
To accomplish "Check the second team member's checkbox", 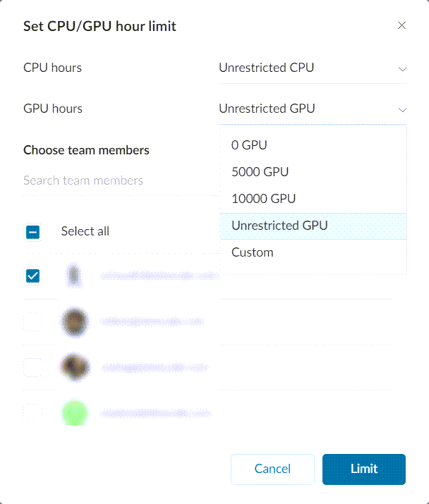I will [32, 322].
